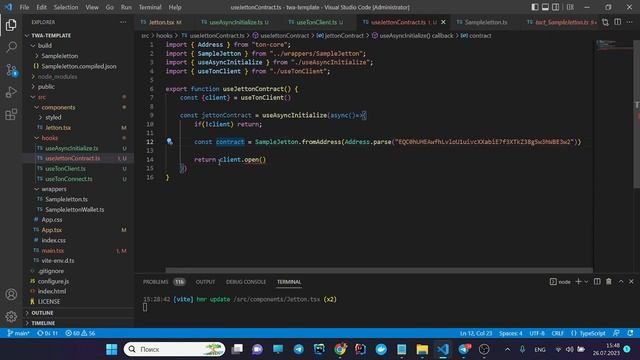Toggle secondary side bar layout icon

[556, 7]
